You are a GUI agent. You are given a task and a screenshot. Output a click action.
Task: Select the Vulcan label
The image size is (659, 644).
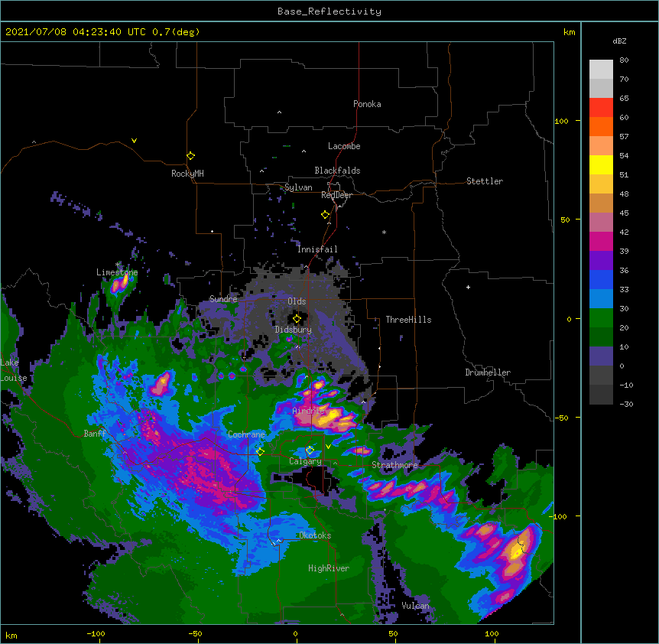[x=416, y=605]
